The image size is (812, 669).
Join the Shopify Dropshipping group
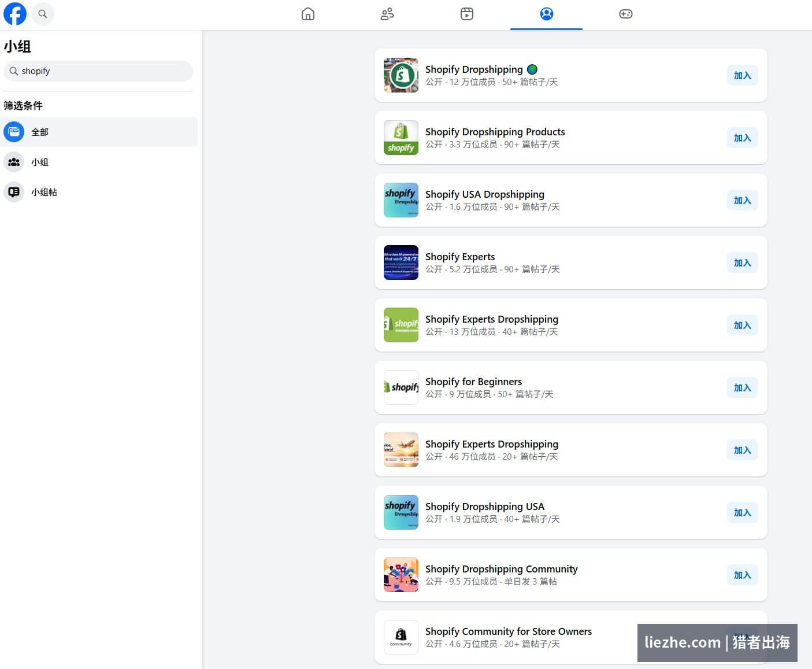742,75
